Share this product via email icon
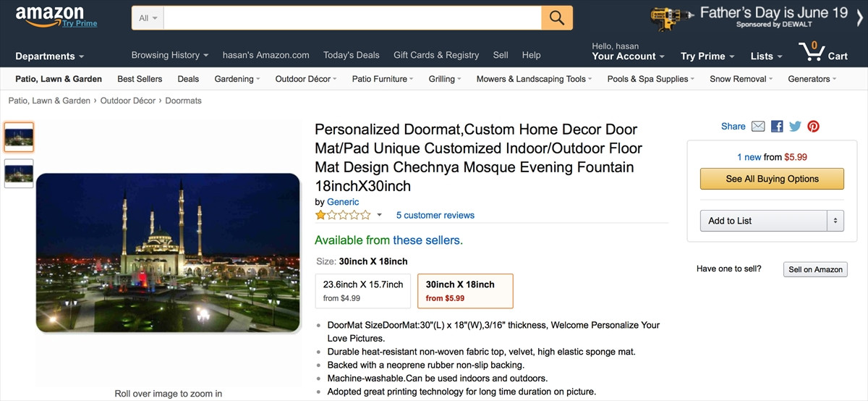Viewport: 868px width, 401px height. click(758, 127)
